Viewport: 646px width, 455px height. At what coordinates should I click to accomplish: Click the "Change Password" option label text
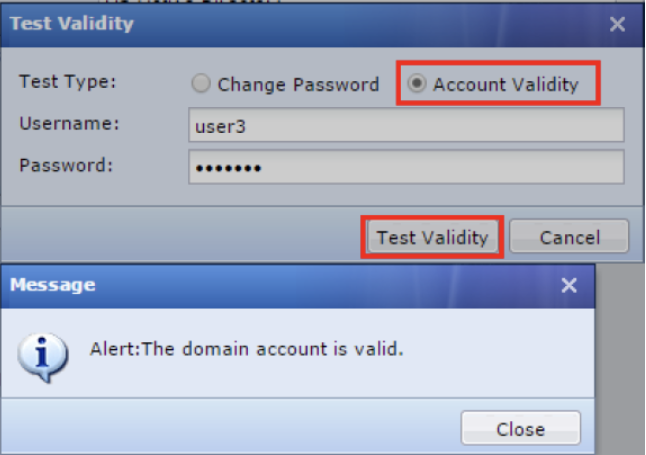pos(298,85)
